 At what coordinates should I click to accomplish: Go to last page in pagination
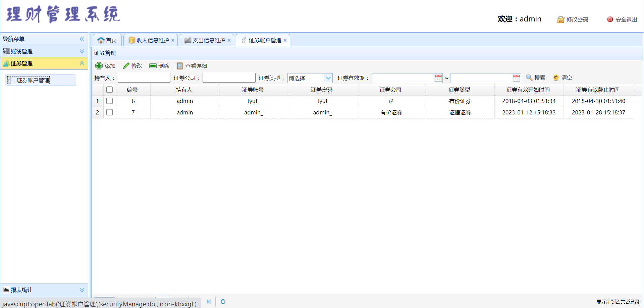pyautogui.click(x=209, y=302)
